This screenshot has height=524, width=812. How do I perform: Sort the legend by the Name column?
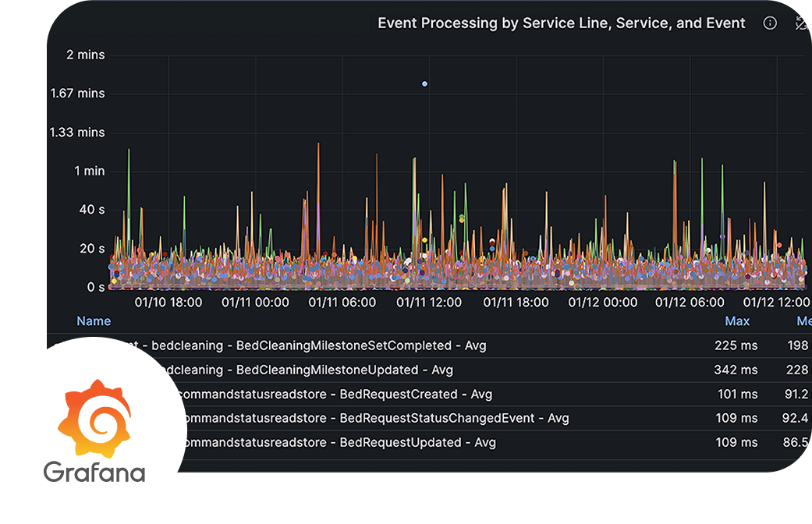coord(93,320)
